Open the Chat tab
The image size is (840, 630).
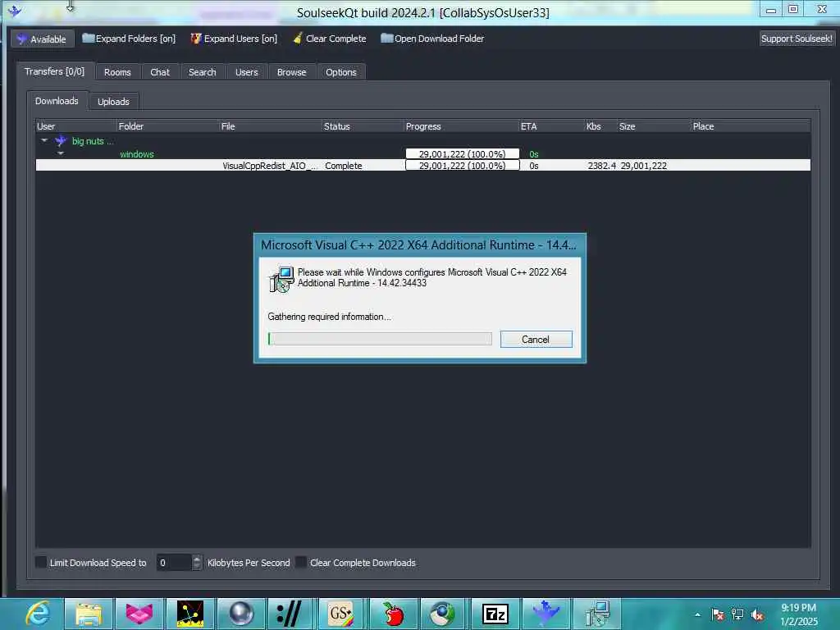click(160, 72)
